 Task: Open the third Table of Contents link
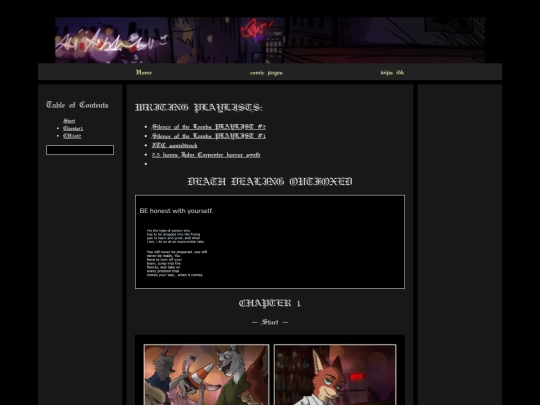click(x=72, y=136)
